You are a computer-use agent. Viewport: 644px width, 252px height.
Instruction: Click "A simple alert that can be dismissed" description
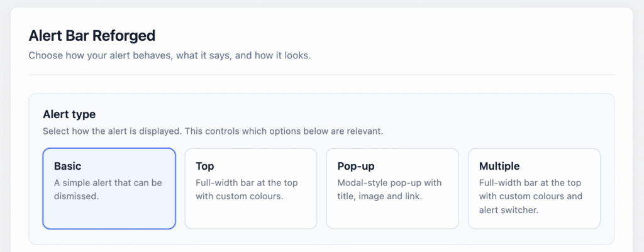pos(108,189)
